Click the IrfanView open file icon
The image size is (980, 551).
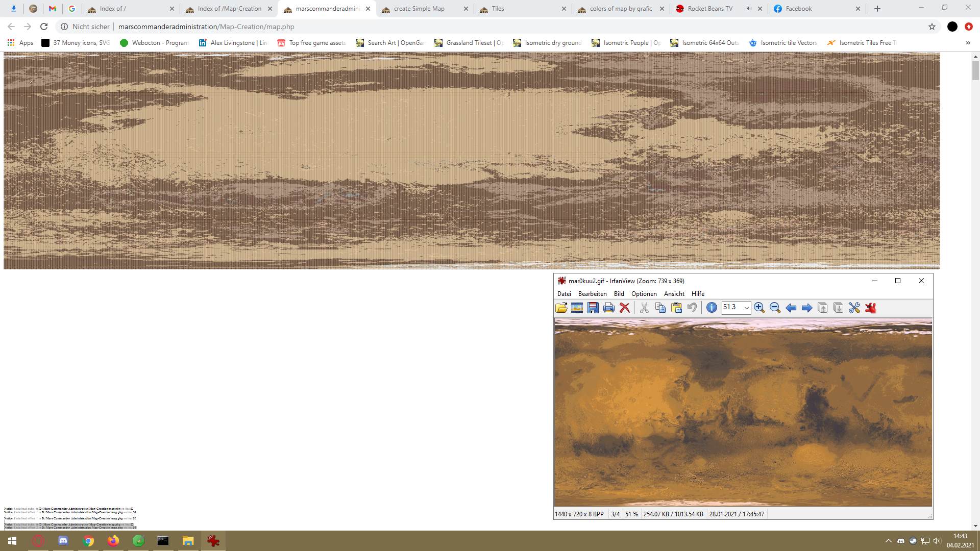(x=561, y=308)
